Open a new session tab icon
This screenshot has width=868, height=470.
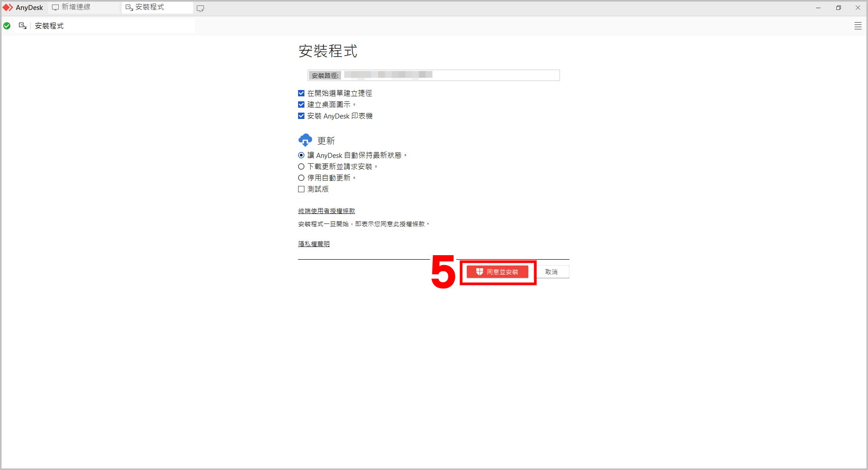pos(200,8)
